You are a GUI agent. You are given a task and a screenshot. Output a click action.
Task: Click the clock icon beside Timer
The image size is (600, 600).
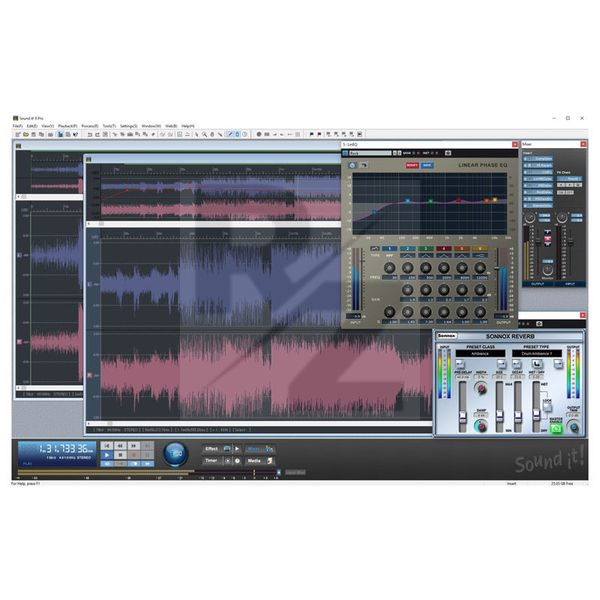coord(237,461)
